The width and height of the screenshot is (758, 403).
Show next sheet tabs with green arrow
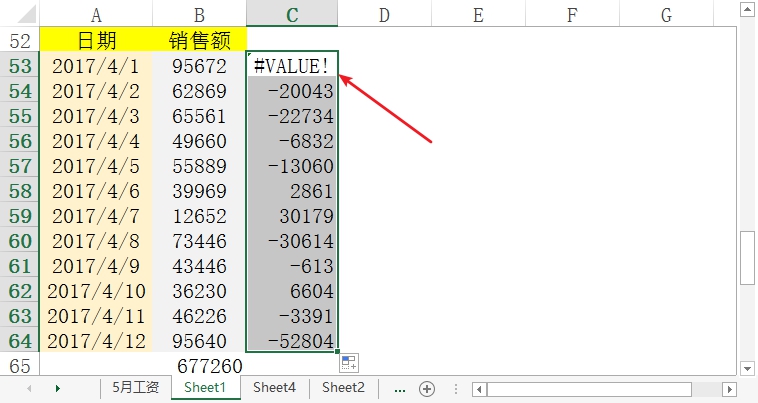click(x=58, y=389)
